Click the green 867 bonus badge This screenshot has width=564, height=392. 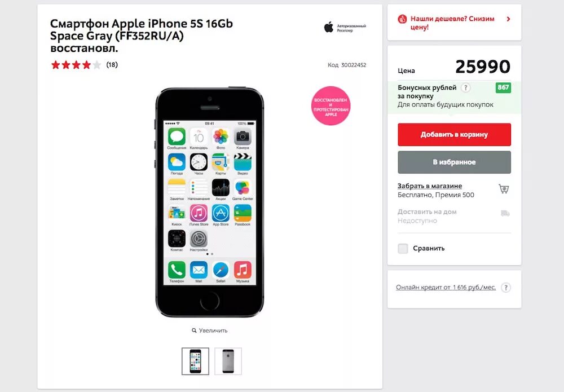click(503, 87)
